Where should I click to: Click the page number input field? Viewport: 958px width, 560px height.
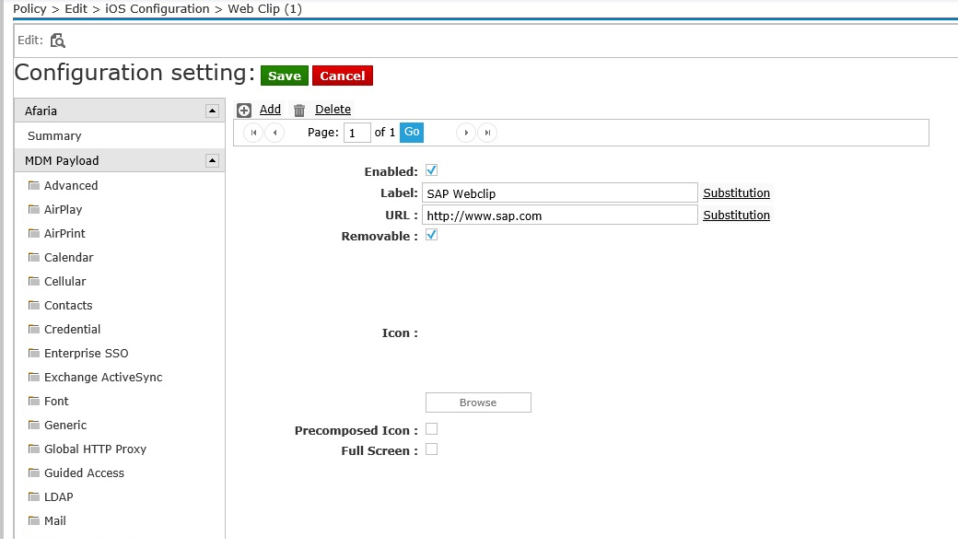pyautogui.click(x=356, y=133)
